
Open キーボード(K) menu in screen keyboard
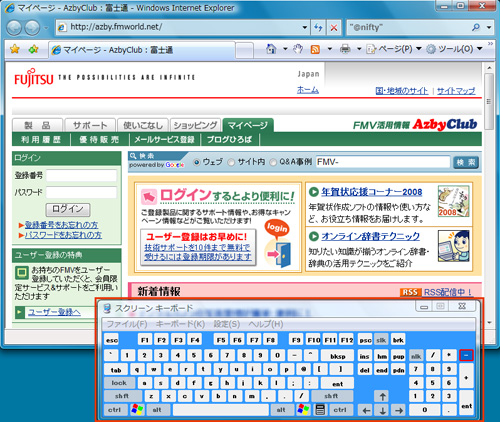[x=180, y=324]
